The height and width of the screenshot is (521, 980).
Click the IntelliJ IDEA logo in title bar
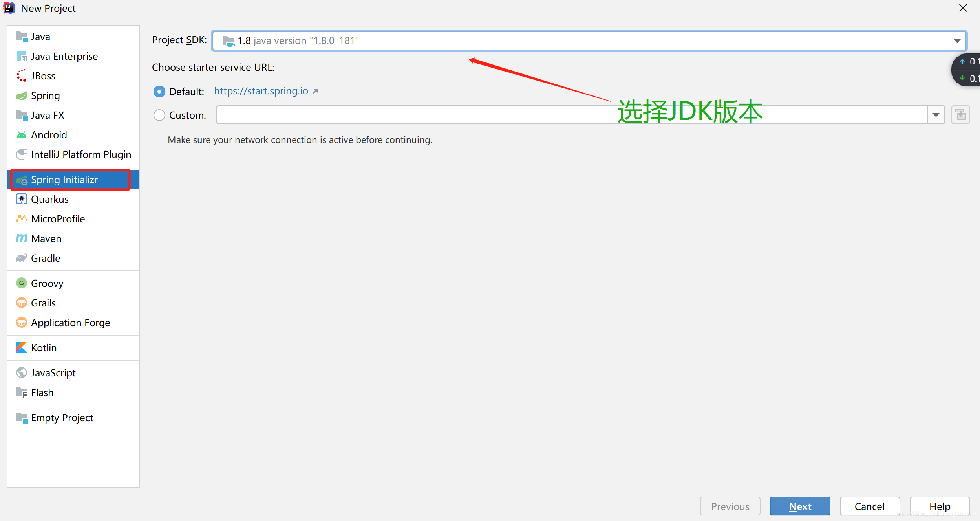(9, 8)
